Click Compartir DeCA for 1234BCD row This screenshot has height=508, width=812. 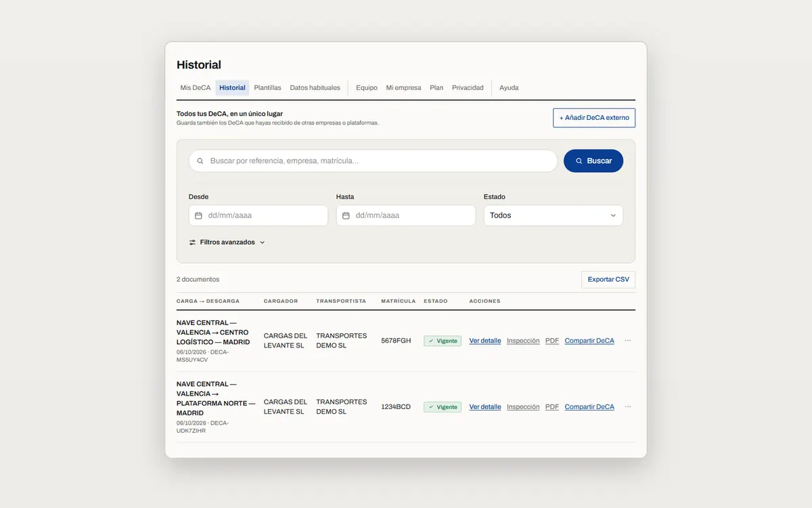point(589,407)
